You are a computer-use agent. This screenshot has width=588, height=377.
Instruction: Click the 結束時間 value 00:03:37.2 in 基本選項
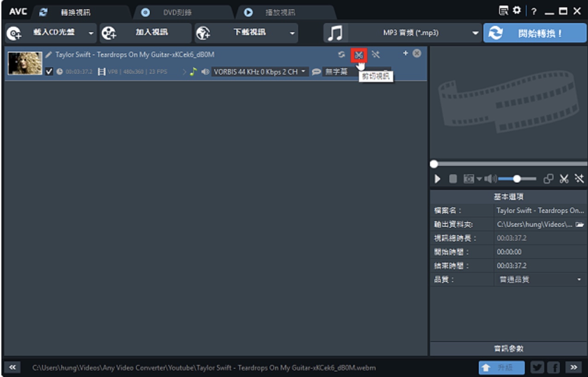click(512, 266)
